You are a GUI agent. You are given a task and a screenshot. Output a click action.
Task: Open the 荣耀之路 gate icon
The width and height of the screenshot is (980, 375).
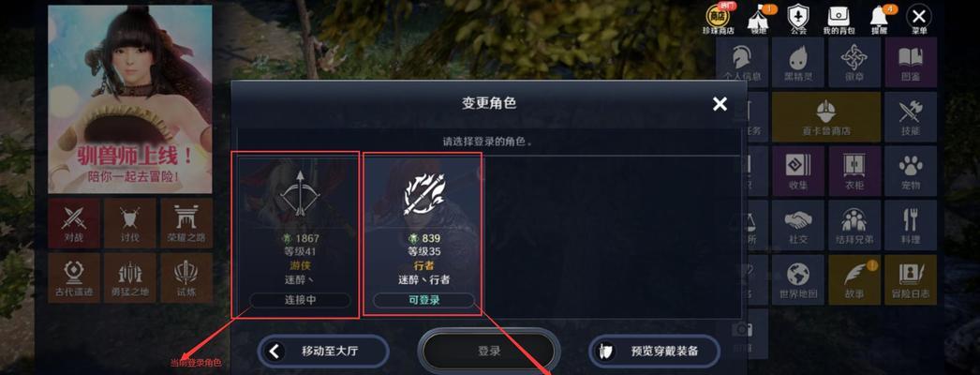[186, 224]
